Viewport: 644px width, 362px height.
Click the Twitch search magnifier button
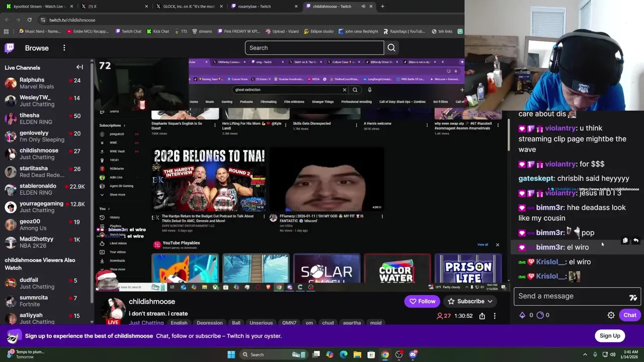pyautogui.click(x=391, y=48)
